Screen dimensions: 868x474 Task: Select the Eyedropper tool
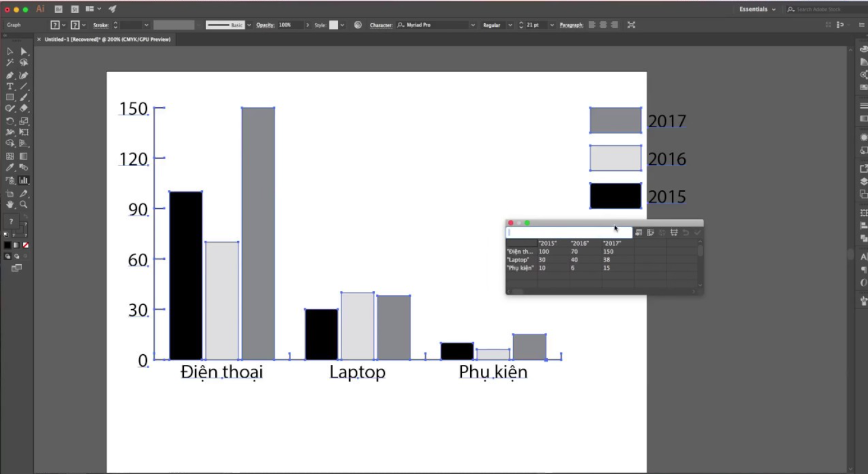(x=10, y=168)
